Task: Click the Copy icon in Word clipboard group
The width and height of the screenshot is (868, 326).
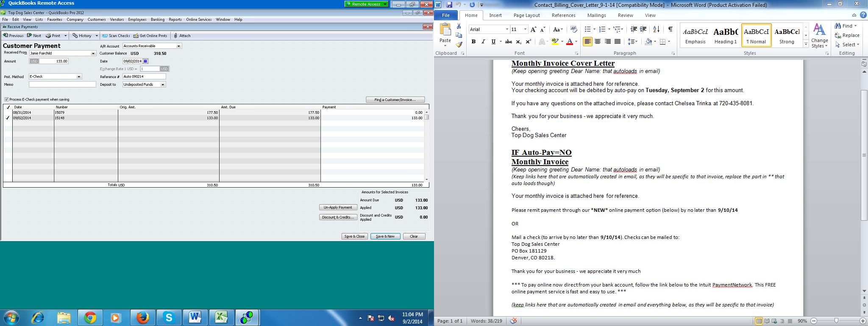Action: coord(459,36)
